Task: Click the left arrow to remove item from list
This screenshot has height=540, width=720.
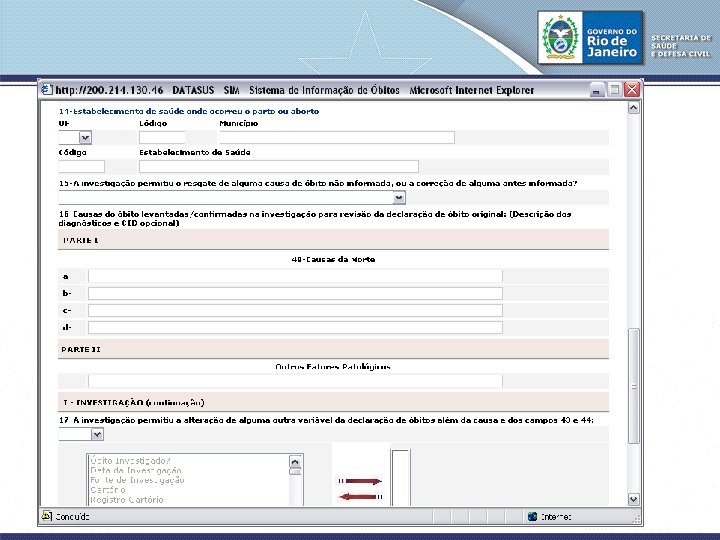Action: 360,496
